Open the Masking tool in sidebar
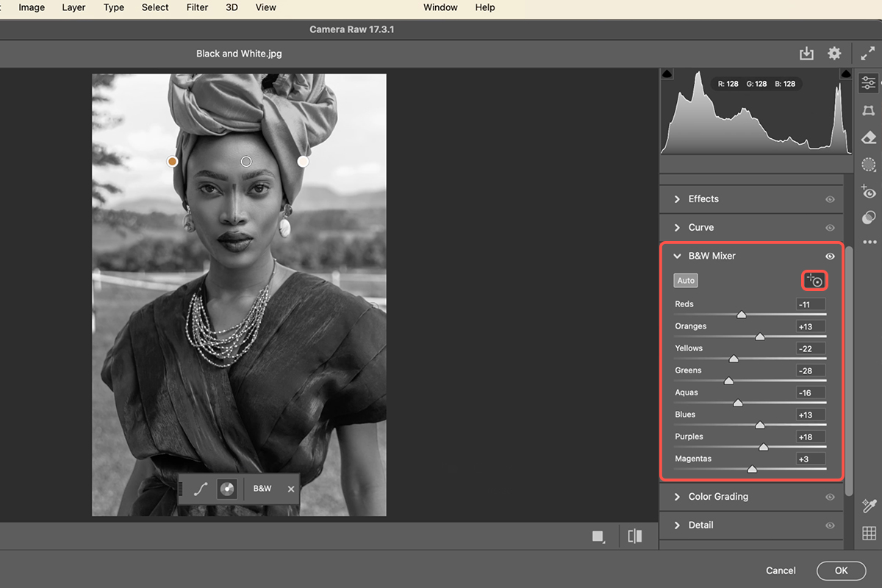This screenshot has width=882, height=588. [x=869, y=165]
